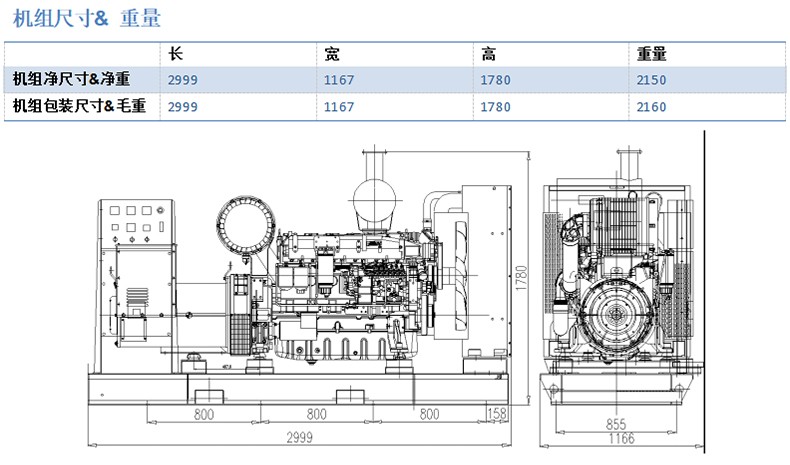Click the 158 dimension label

coord(496,413)
